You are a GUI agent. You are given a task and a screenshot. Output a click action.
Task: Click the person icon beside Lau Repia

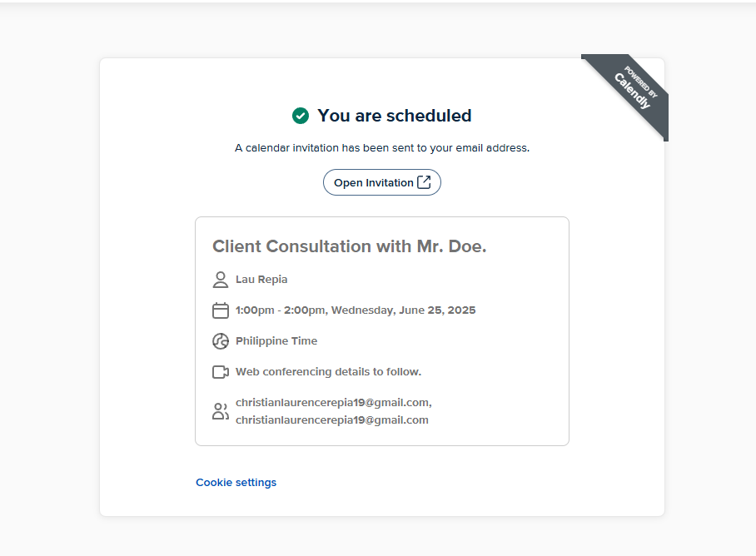[221, 280]
